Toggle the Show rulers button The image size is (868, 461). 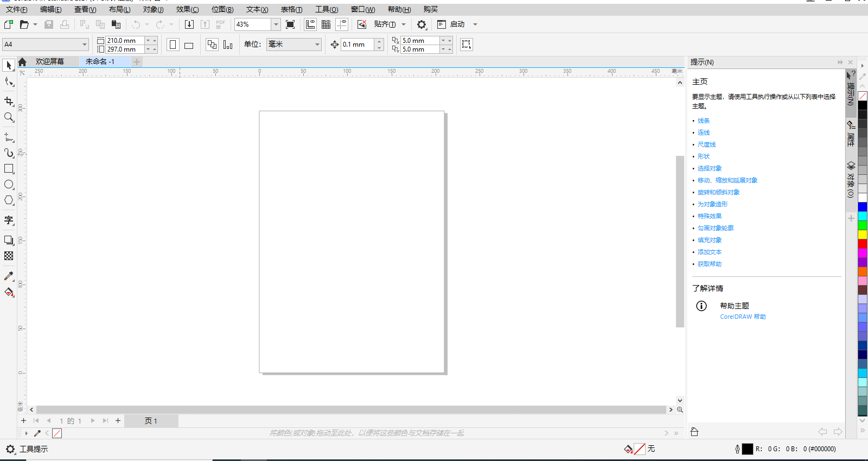click(310, 24)
